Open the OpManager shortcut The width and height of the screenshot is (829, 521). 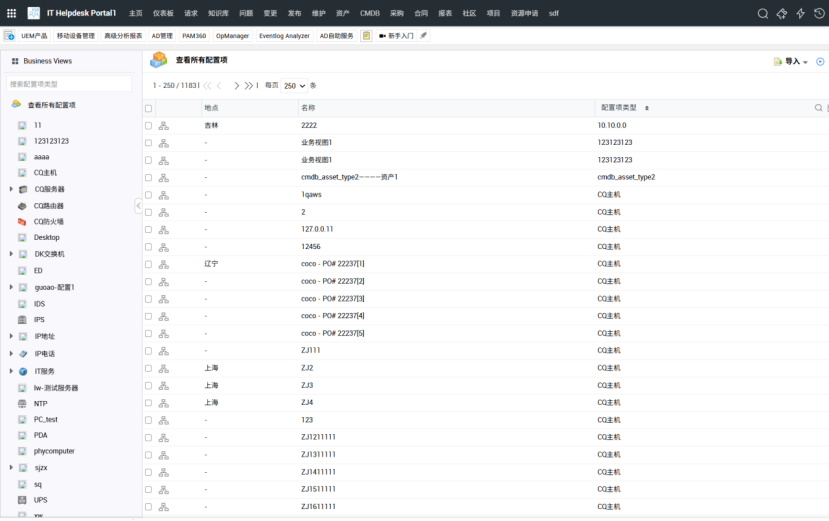[232, 36]
